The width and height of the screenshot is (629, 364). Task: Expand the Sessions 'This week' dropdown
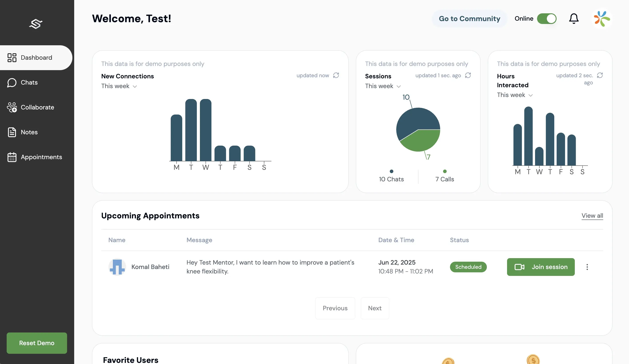pos(383,86)
